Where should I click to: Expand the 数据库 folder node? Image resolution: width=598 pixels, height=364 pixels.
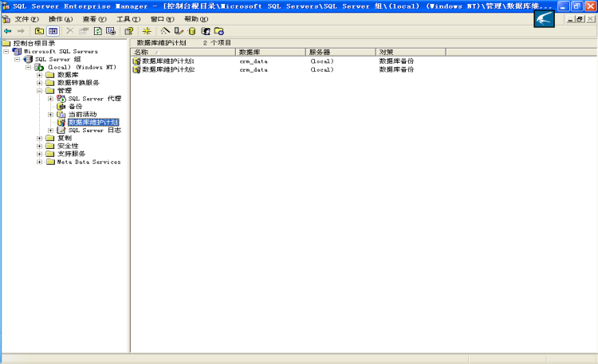tap(39, 75)
